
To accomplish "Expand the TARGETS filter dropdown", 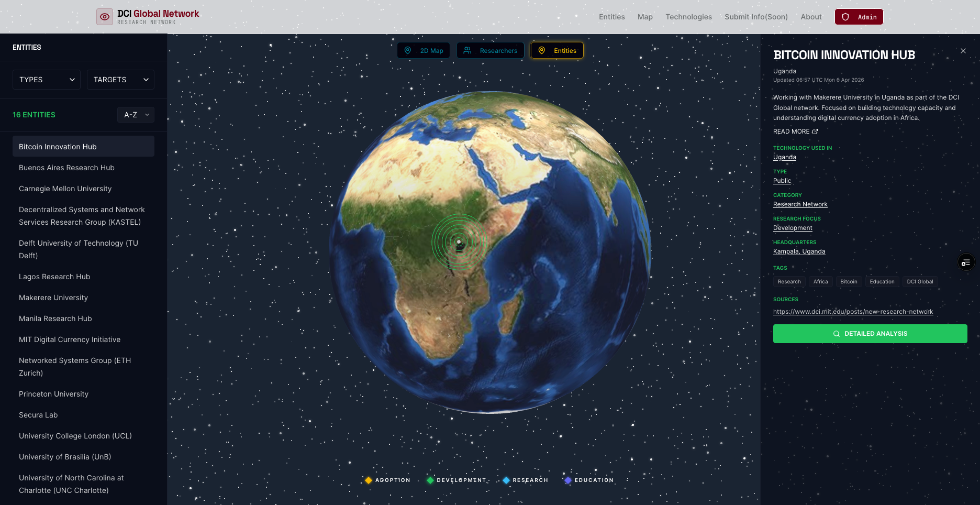I will pyautogui.click(x=120, y=80).
